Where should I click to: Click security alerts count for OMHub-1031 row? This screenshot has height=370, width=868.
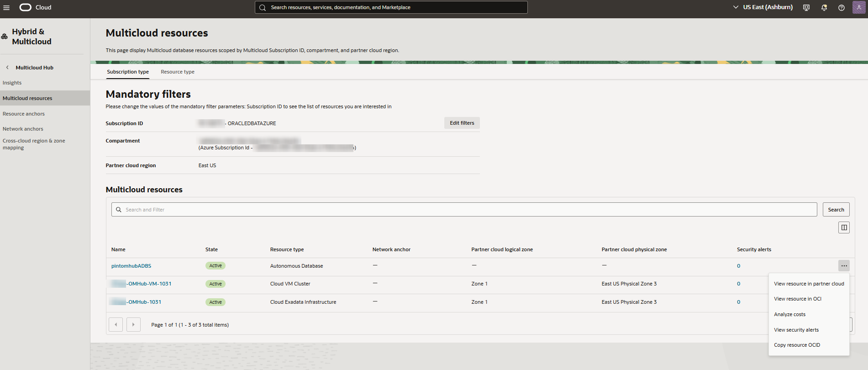738,302
